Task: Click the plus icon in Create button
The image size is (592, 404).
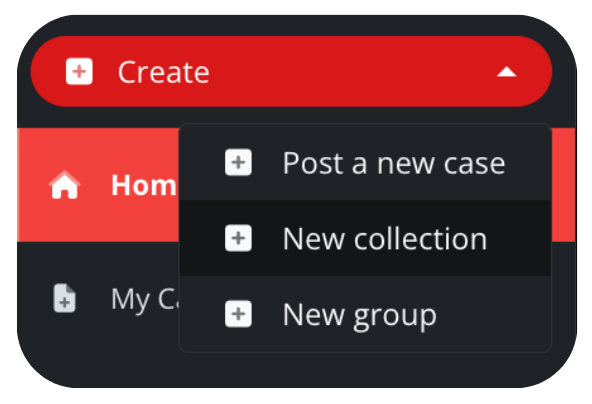Action: pos(79,71)
